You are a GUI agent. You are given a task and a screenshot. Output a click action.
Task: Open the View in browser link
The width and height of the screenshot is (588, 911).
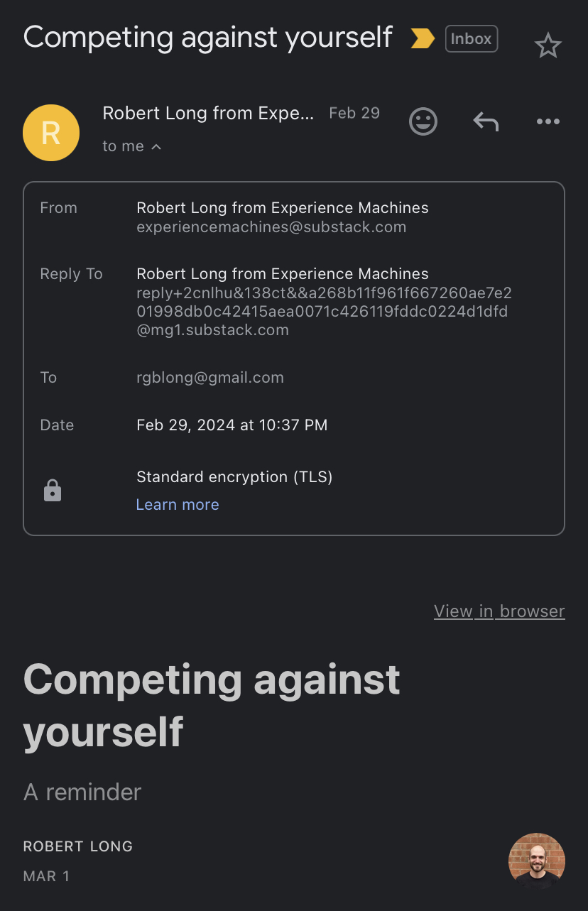[499, 611]
